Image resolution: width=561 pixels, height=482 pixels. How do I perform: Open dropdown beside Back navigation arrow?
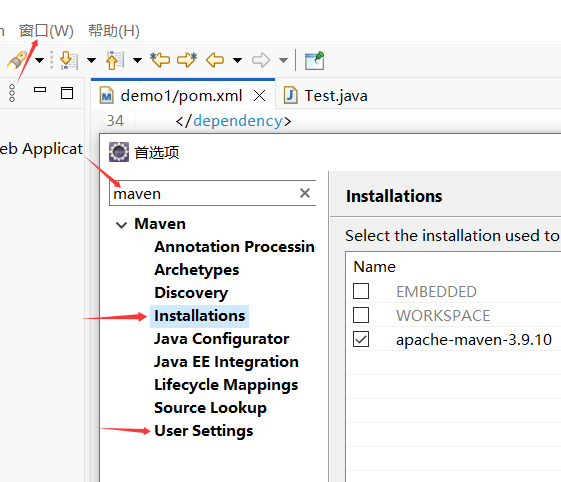pyautogui.click(x=237, y=60)
